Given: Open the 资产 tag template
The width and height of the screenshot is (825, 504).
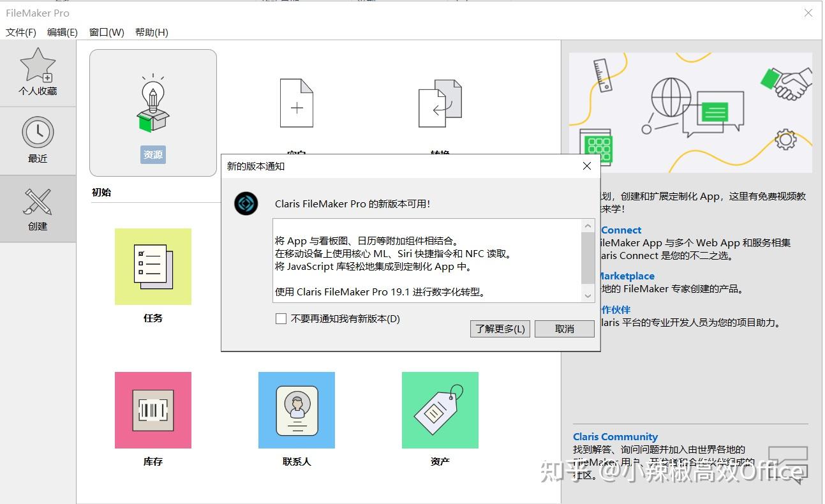Looking at the screenshot, I should tap(440, 410).
